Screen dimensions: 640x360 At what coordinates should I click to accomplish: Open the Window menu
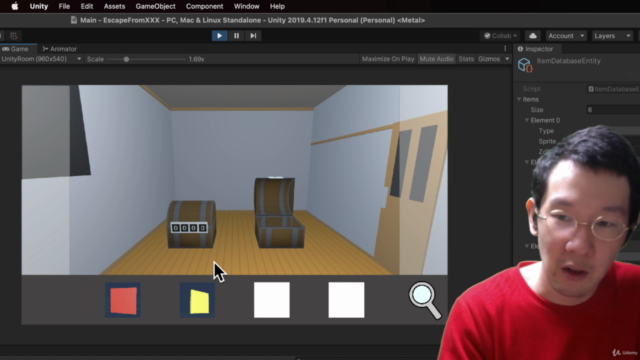tap(247, 6)
